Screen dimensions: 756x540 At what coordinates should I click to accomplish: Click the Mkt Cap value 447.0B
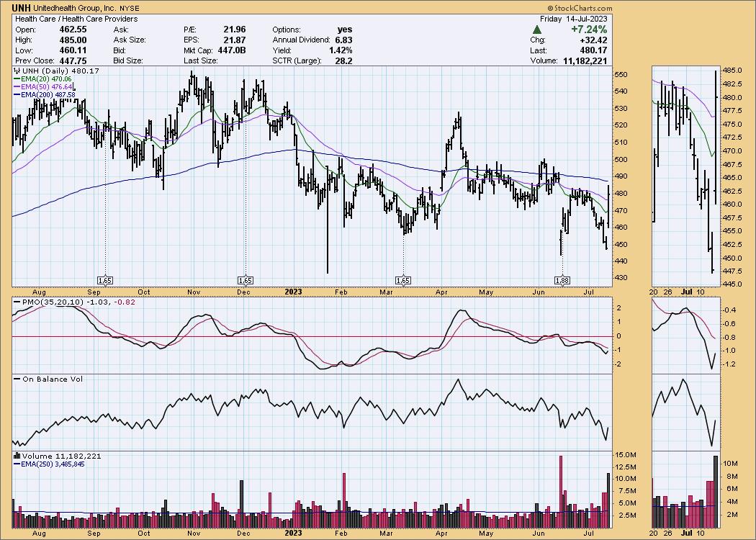(x=230, y=50)
